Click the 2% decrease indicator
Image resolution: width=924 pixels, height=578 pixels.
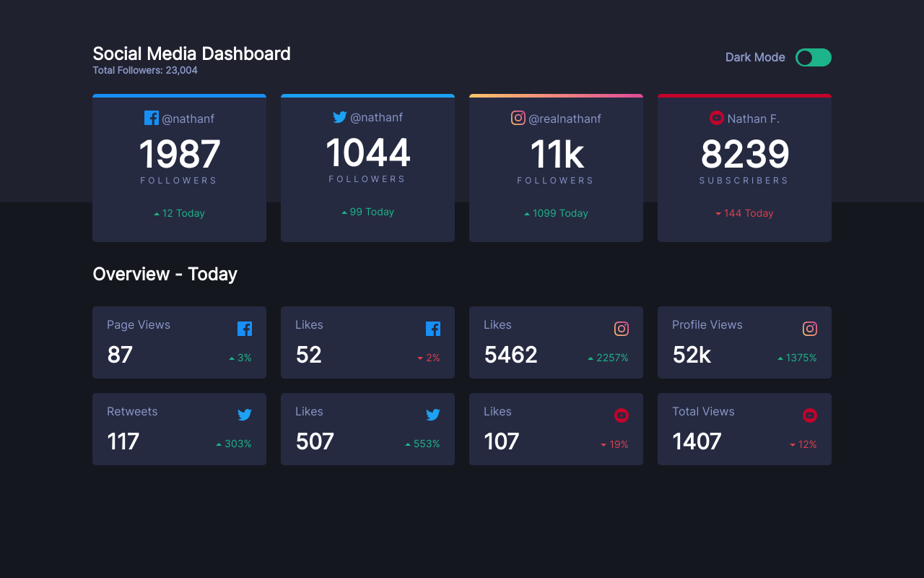[429, 358]
